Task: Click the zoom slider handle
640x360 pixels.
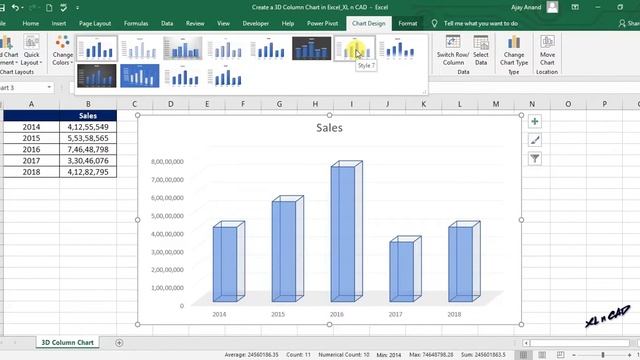Action: pos(603,355)
